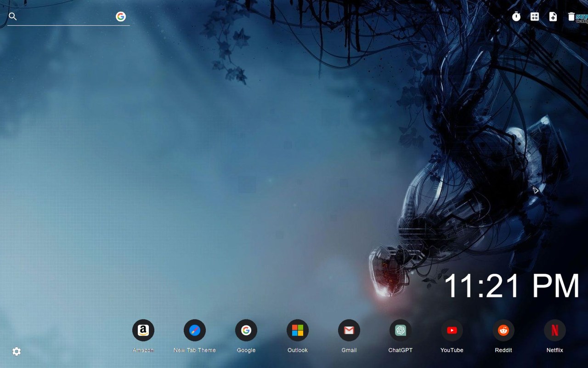Add a new note with the file-plus icon
This screenshot has height=368, width=588.
(x=553, y=17)
